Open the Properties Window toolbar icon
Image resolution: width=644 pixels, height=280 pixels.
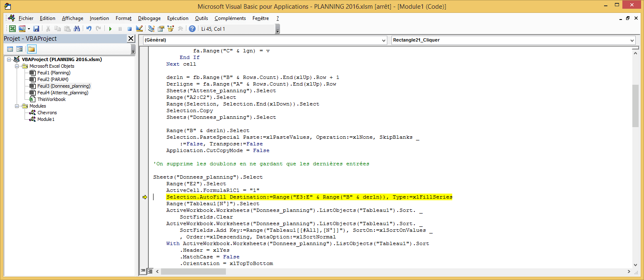click(161, 29)
